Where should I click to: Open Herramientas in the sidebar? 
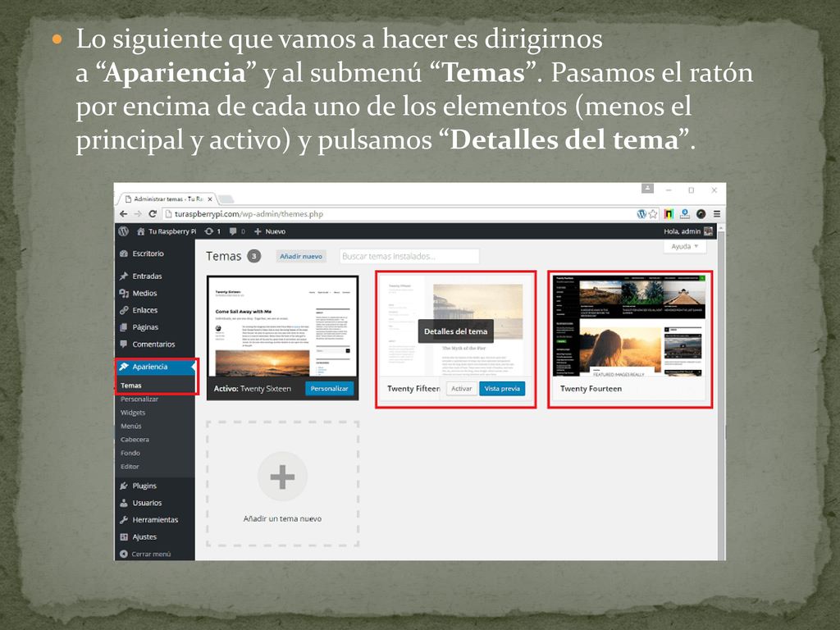pyautogui.click(x=155, y=519)
